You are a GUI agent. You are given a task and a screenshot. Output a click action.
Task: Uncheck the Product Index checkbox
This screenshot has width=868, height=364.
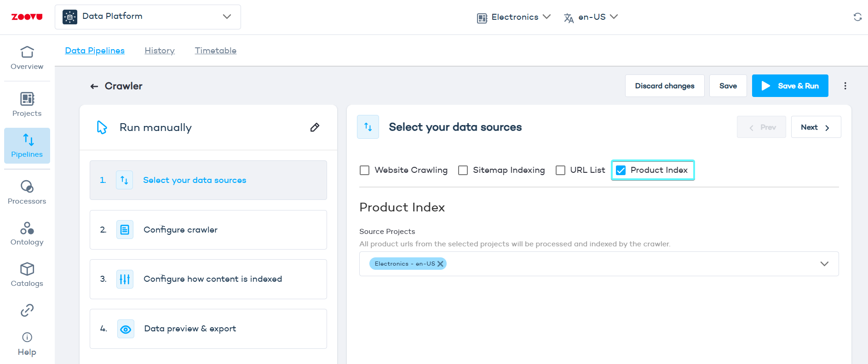[x=621, y=171]
